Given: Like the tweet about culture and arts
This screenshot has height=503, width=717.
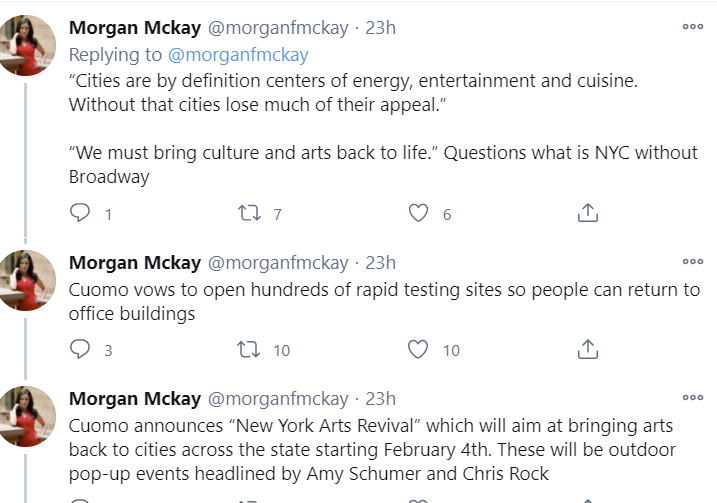Looking at the screenshot, I should point(419,213).
